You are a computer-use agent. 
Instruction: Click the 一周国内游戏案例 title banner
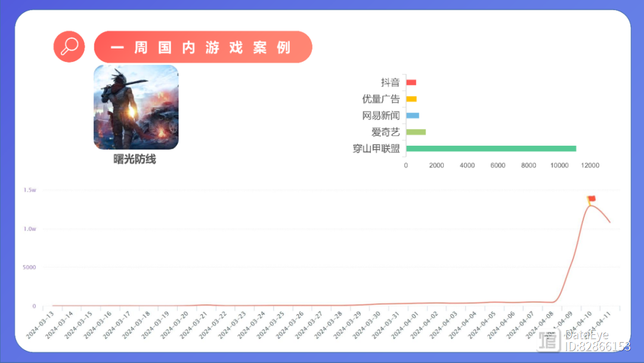point(203,47)
